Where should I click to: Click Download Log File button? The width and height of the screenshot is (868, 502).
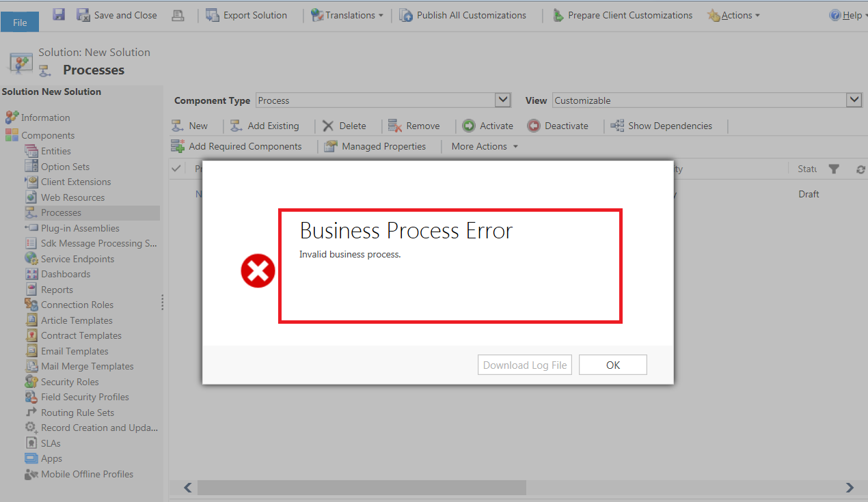(524, 365)
